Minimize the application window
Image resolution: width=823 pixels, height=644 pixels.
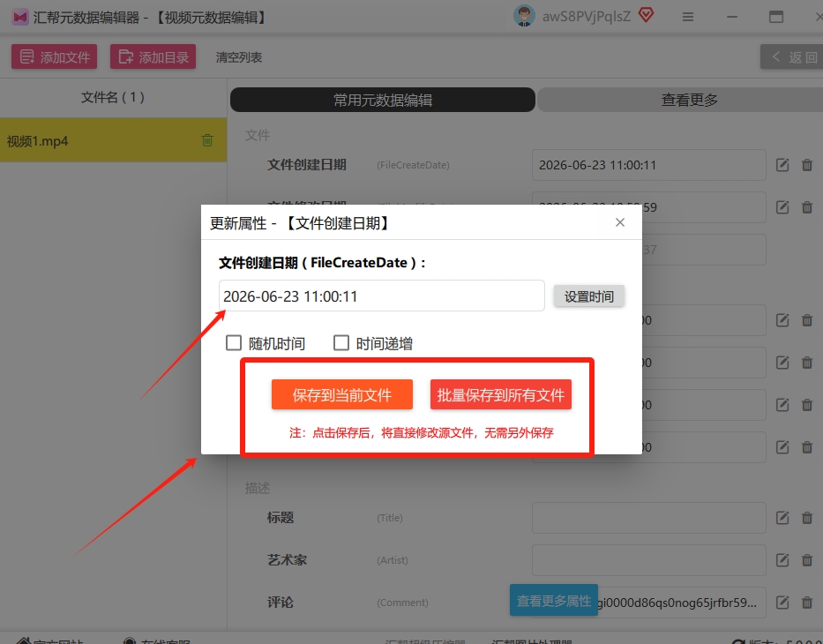coord(731,18)
